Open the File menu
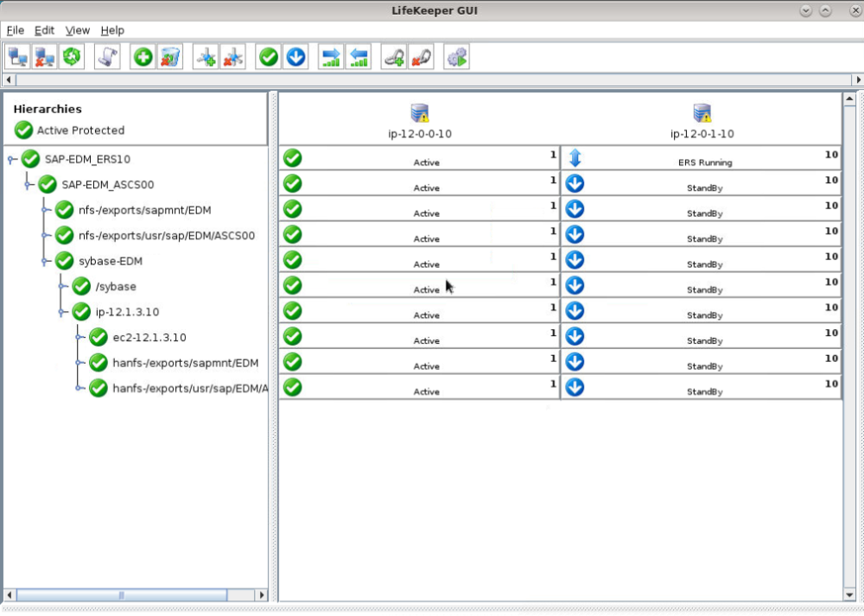This screenshot has height=616, width=864. [15, 30]
